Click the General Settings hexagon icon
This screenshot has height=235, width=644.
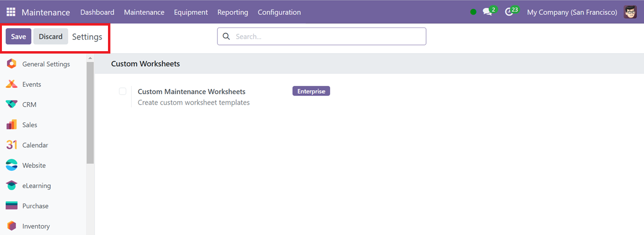pos(12,64)
